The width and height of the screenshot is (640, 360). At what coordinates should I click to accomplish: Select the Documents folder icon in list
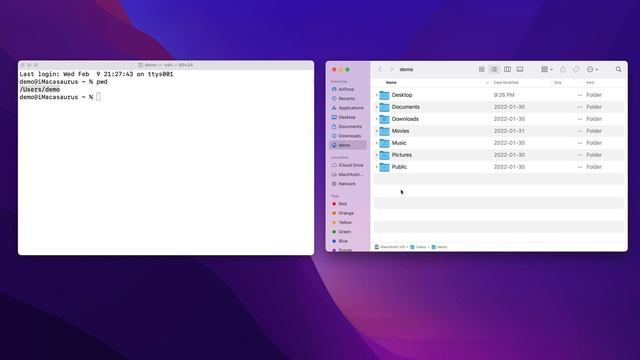pos(384,107)
